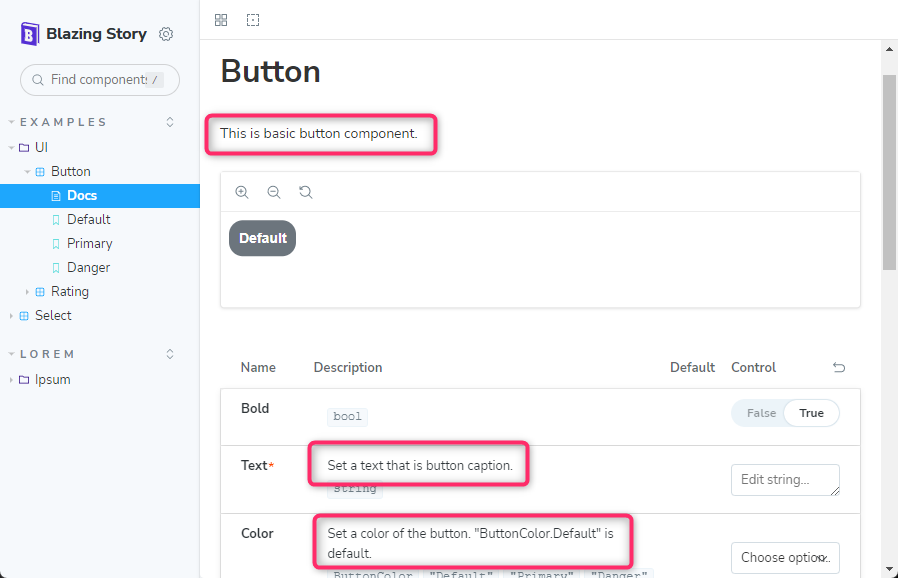
Task: Click the Description column header
Action: [x=348, y=368]
